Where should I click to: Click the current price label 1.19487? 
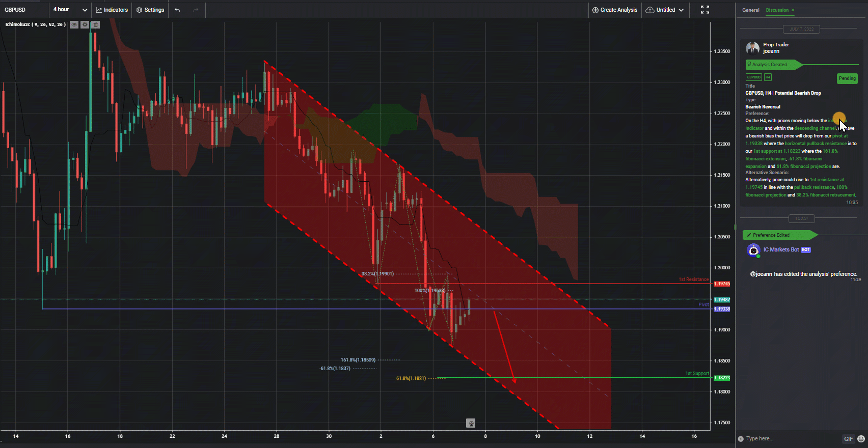(722, 300)
